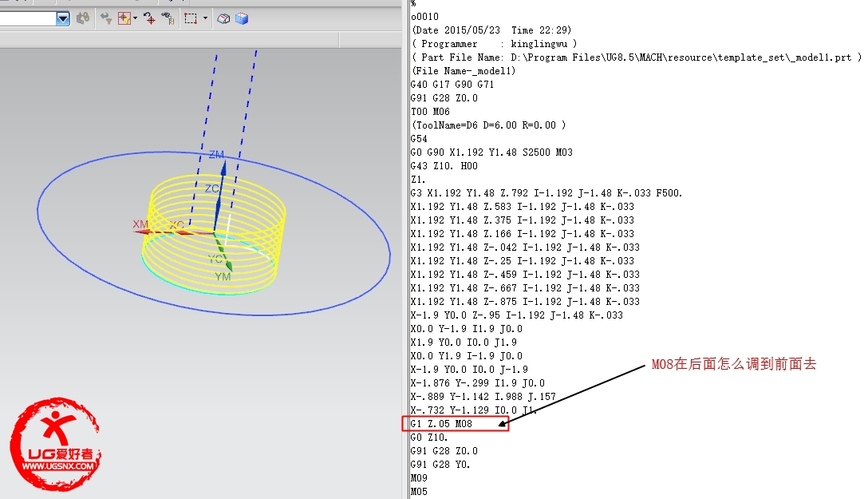
Task: Click into the selection filter input field
Action: 28,19
